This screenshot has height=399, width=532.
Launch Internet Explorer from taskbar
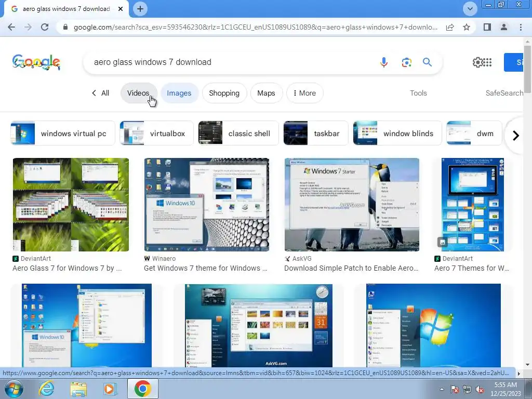[x=46, y=389]
